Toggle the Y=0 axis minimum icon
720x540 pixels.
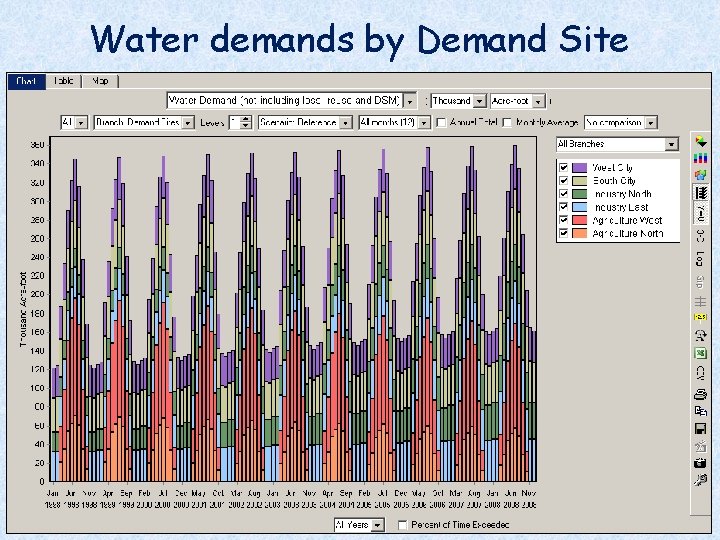[700, 214]
